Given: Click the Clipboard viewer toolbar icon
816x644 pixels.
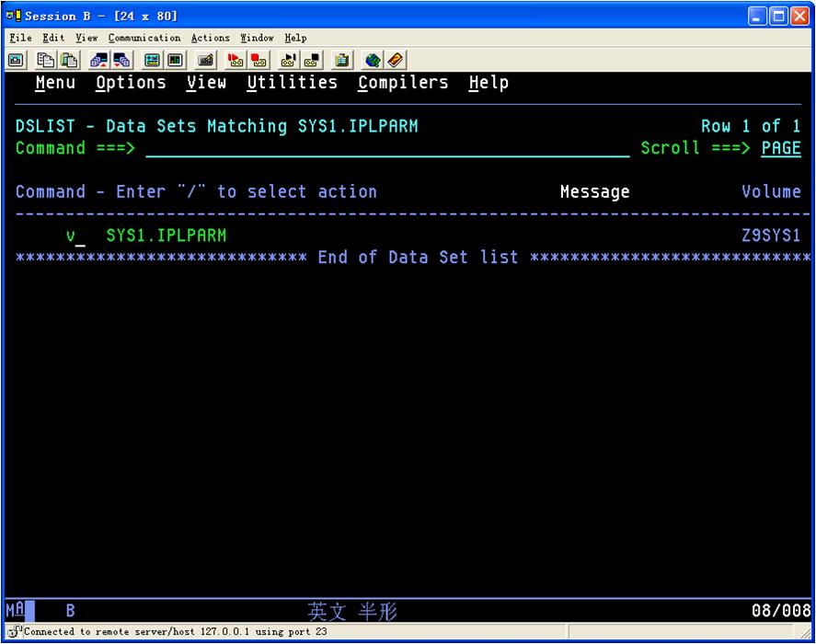Looking at the screenshot, I should pos(342,61).
